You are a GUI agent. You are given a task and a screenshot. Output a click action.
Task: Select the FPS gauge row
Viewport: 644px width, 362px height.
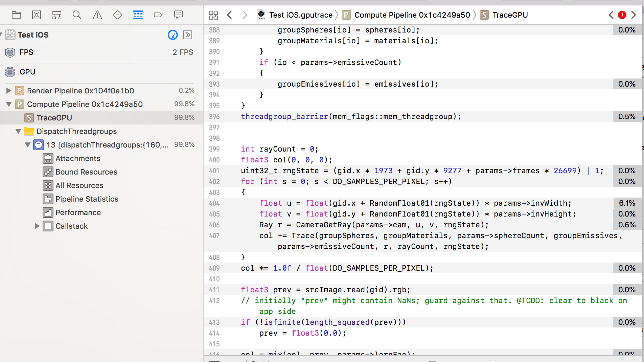coord(101,52)
